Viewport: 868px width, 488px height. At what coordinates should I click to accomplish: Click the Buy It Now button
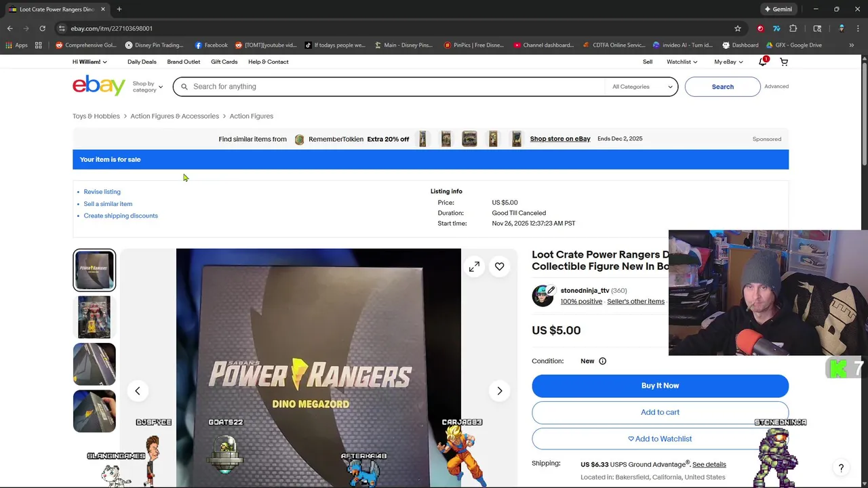point(660,386)
